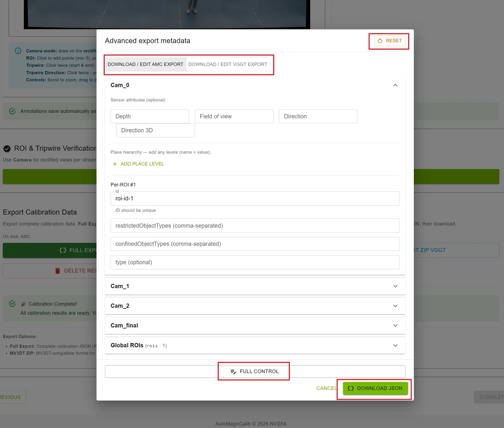Click the restrictedObjectTypes field
504x428 pixels.
pyautogui.click(x=255, y=226)
